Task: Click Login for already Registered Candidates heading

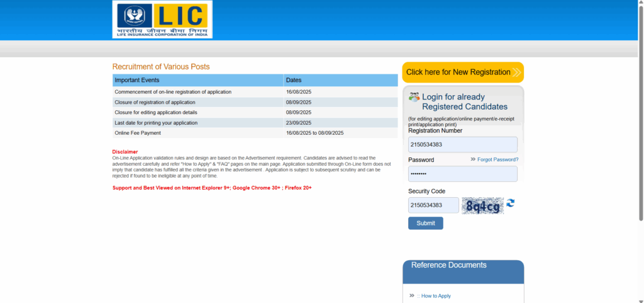Action: coord(465,102)
